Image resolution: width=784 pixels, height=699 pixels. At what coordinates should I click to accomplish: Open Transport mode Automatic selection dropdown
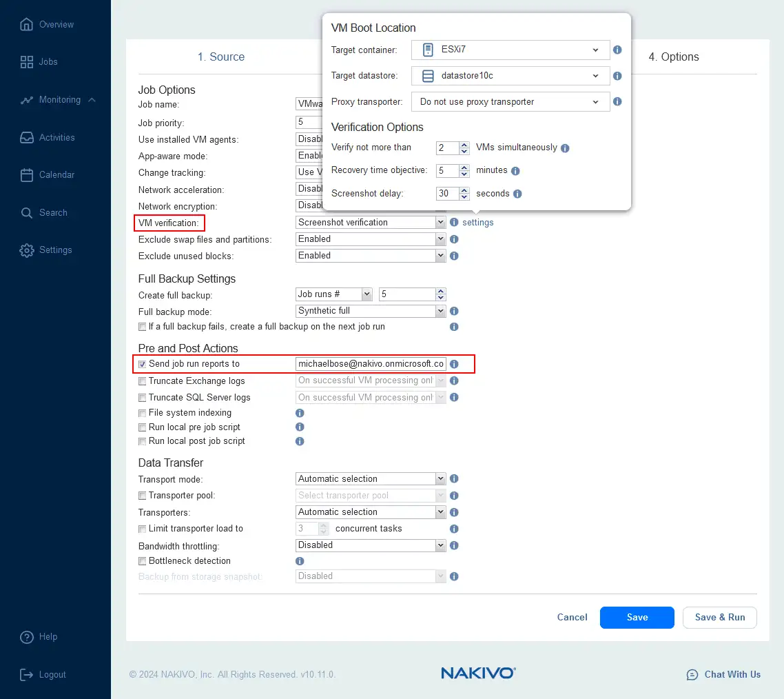(x=371, y=479)
